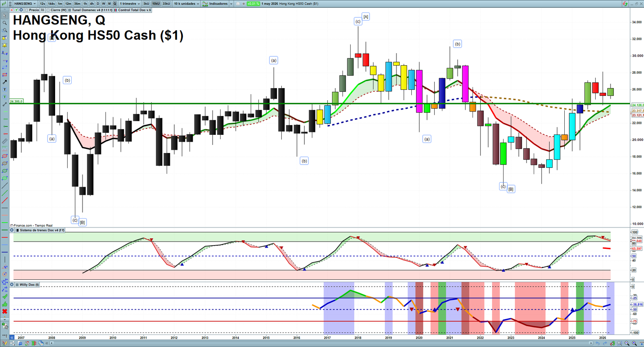The height and width of the screenshot is (347, 644).
Task: Select the text bubble comment tool
Action: pos(4,97)
